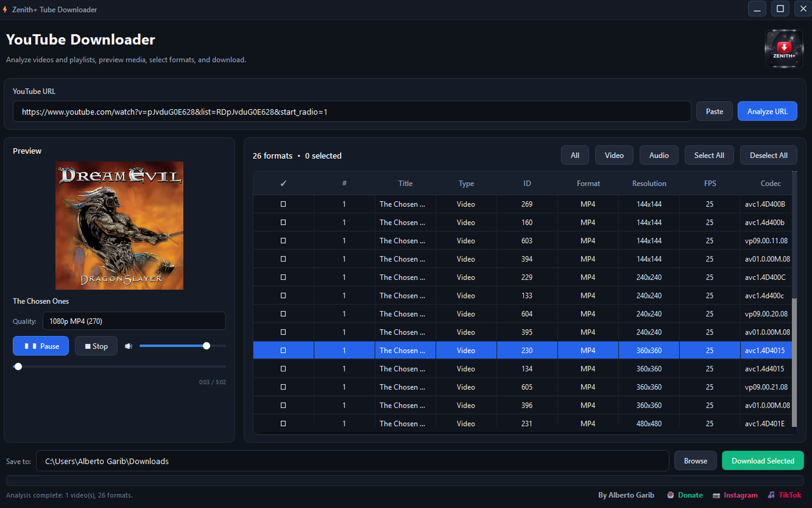Click the Type column header
This screenshot has width=812, height=508.
click(466, 184)
